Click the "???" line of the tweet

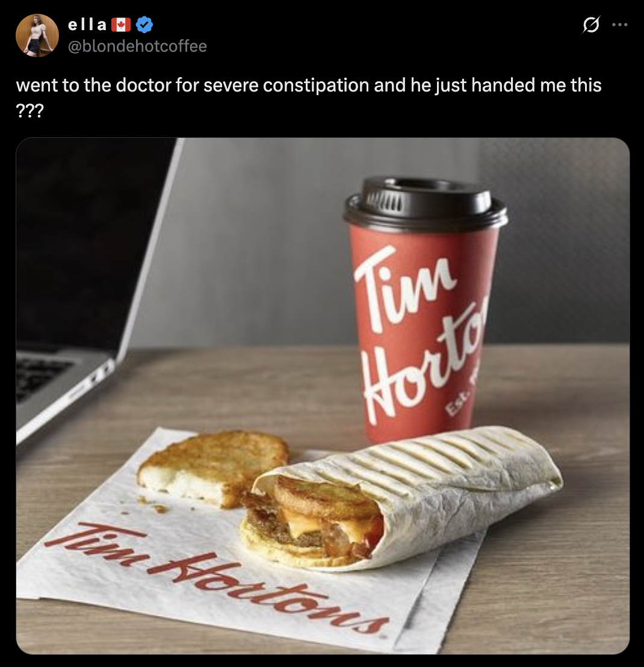click(29, 111)
